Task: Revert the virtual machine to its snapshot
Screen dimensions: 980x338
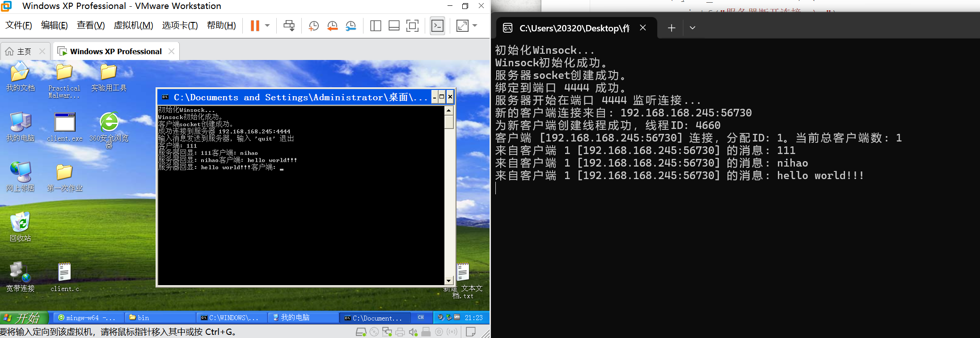Action: click(x=332, y=26)
